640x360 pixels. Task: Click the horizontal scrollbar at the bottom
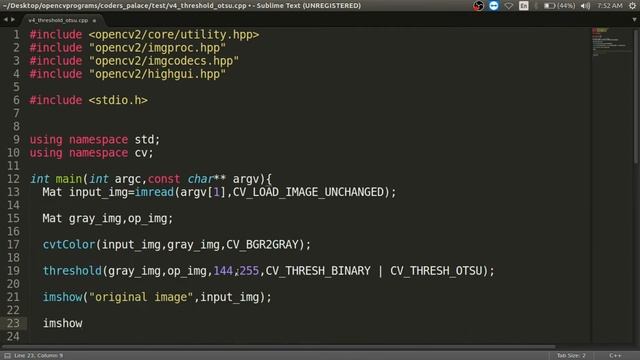point(280,347)
